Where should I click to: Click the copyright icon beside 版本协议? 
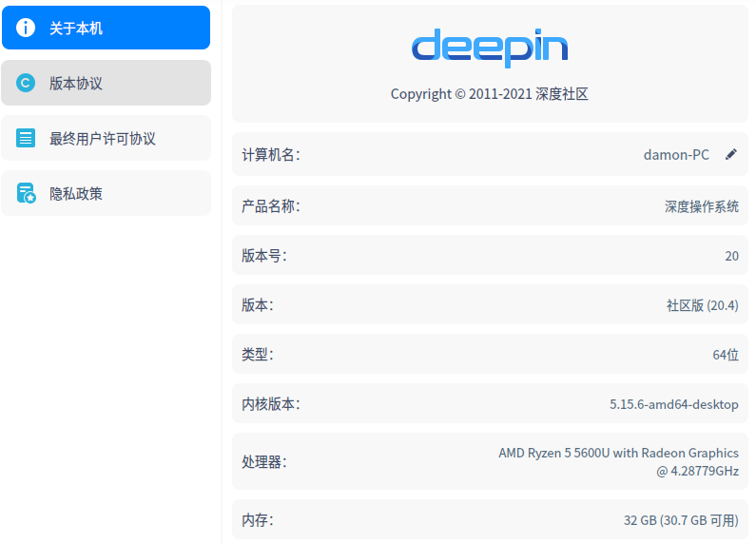coord(26,83)
